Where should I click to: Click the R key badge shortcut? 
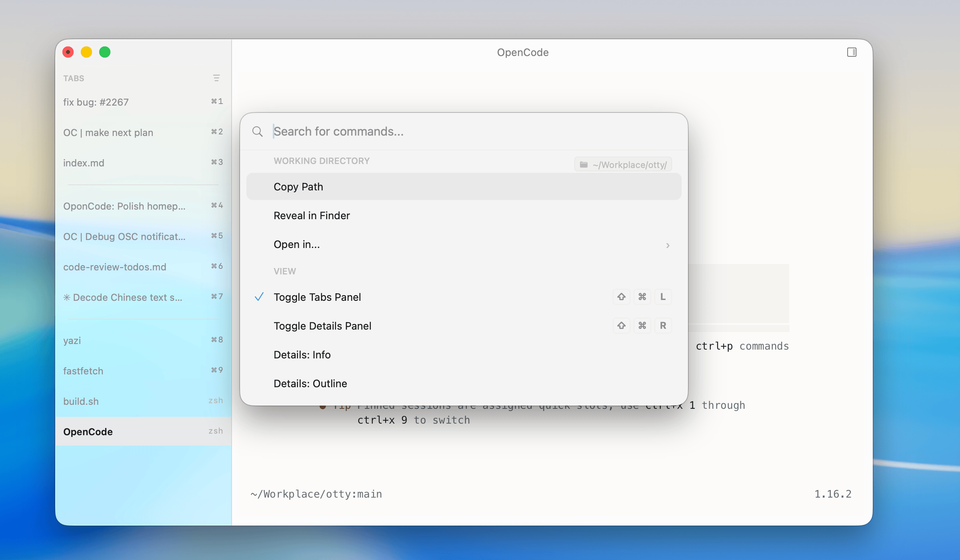click(663, 326)
